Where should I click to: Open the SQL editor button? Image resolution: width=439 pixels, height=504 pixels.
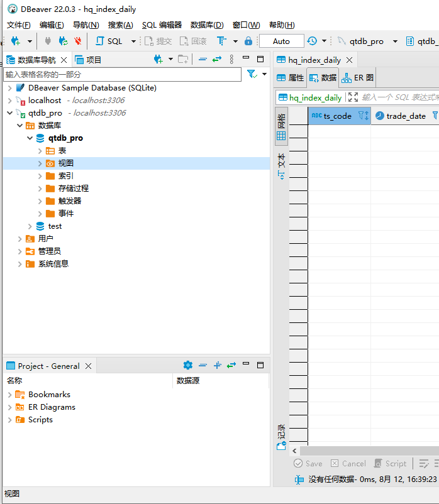[x=109, y=41]
